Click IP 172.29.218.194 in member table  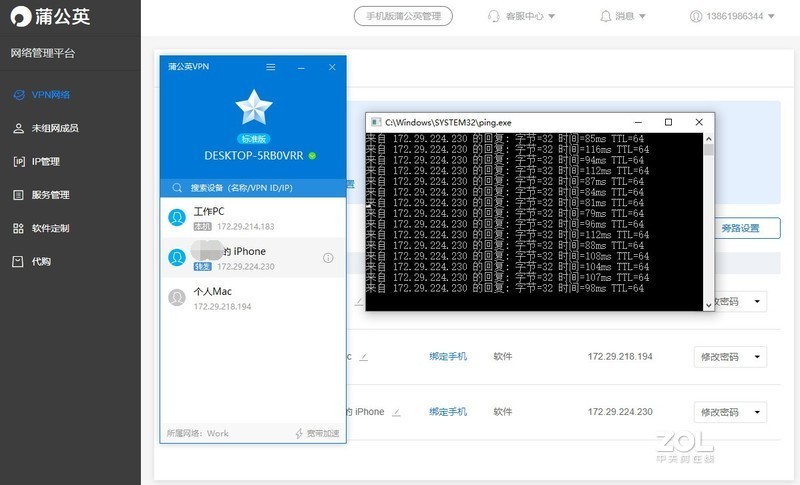pyautogui.click(x=620, y=356)
